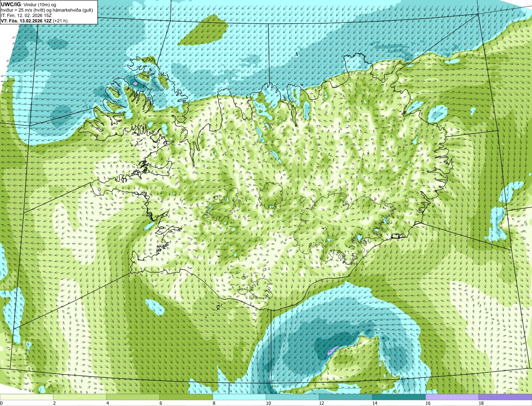Click the title line 'UWC/IG: Vindur (10m) og'

point(28,4)
